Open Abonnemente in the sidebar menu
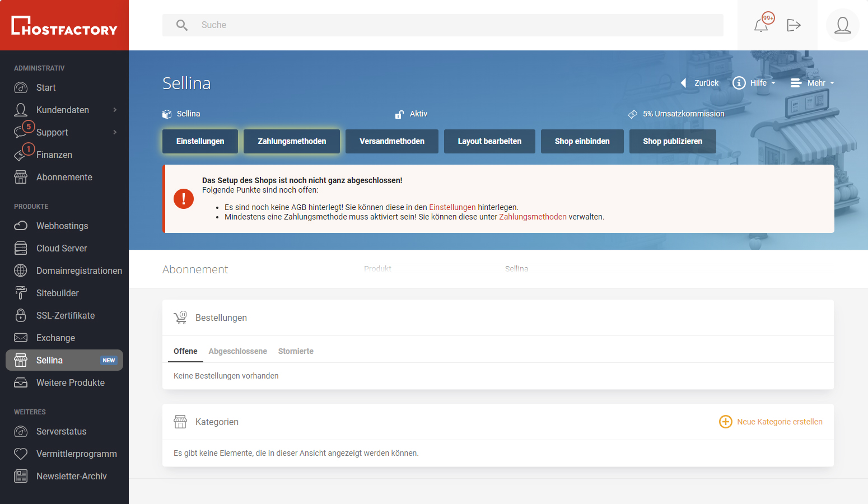 [x=64, y=177]
